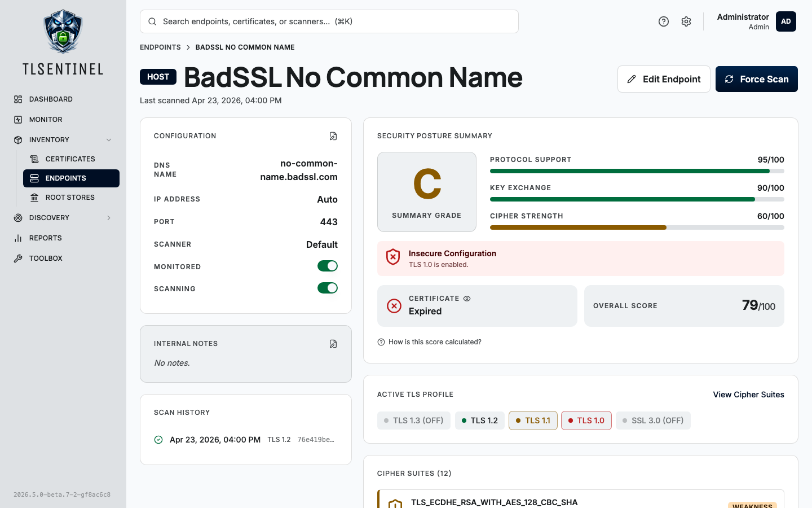This screenshot has height=508, width=812.
Task: Click the Administrator account name
Action: (743, 17)
